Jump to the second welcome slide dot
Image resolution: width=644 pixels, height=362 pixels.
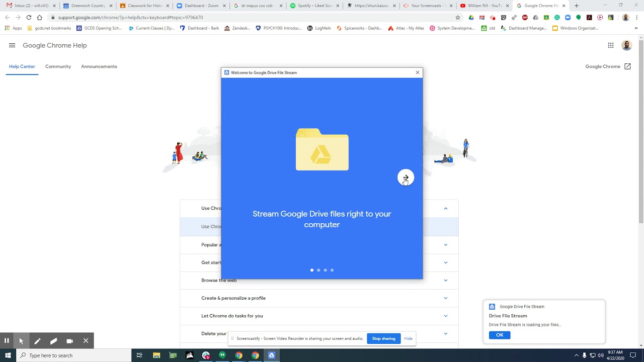pos(318,270)
